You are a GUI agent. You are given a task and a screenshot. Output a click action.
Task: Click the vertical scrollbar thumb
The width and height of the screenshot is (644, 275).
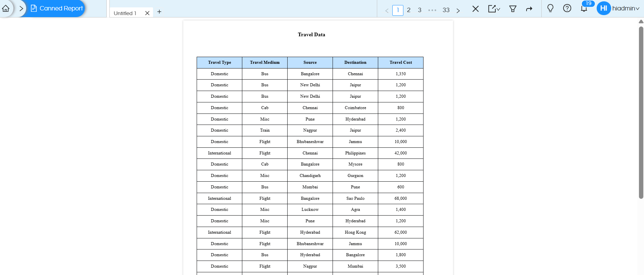pyautogui.click(x=641, y=112)
